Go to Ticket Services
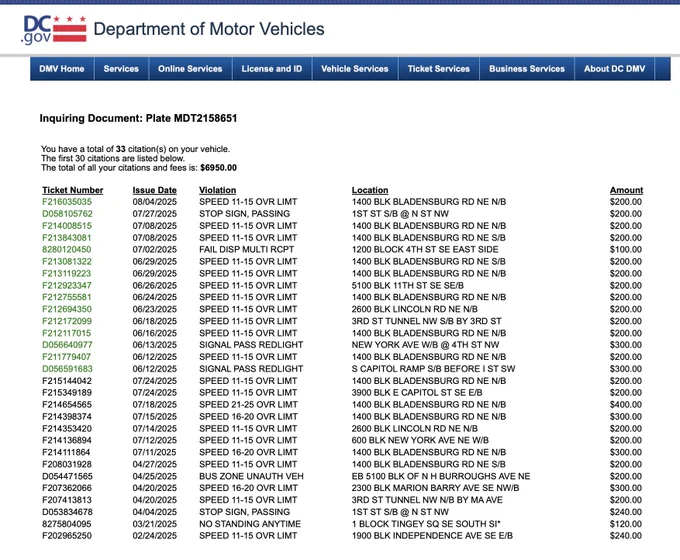Screen dimensions: 680x560 click(x=438, y=69)
